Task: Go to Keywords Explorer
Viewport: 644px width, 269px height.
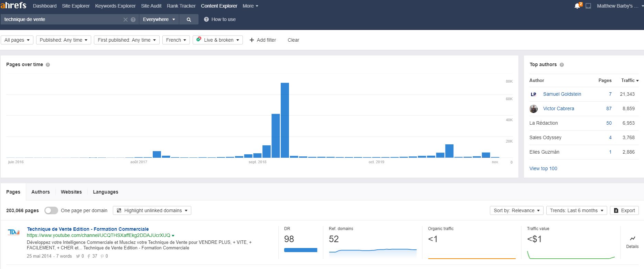Action: point(115,6)
